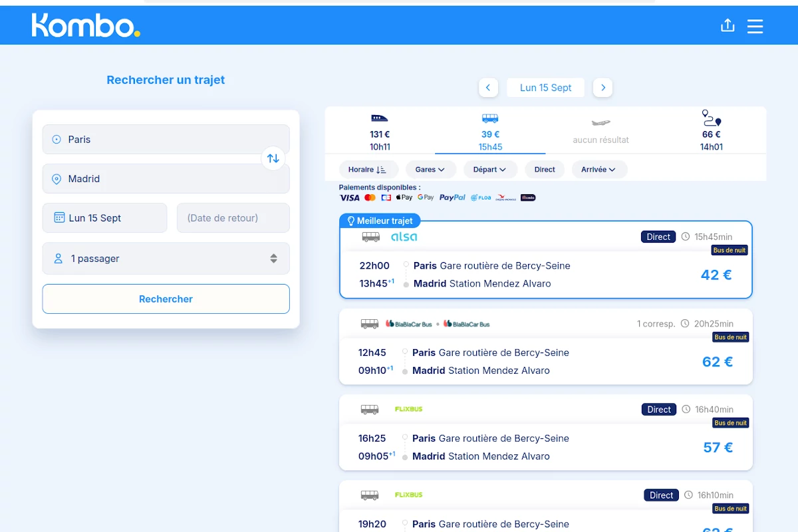Click the 12h45 departure time
The width and height of the screenshot is (798, 532).
(372, 352)
